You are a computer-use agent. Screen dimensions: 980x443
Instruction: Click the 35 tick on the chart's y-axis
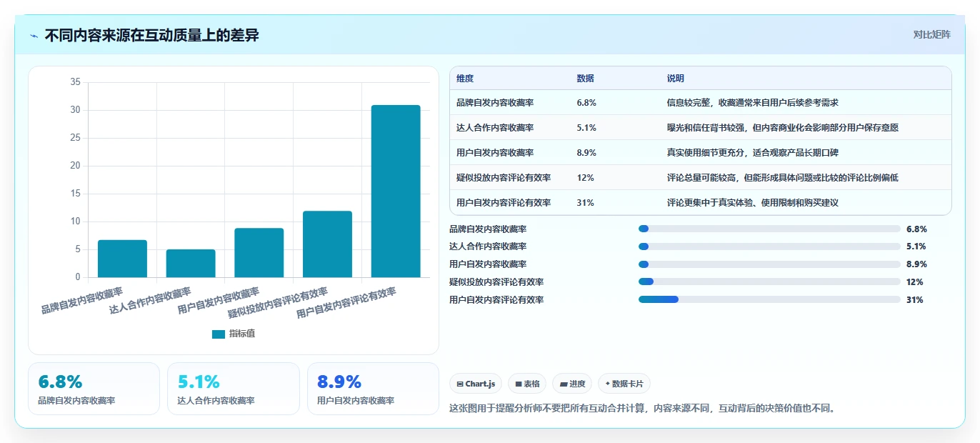pos(75,82)
